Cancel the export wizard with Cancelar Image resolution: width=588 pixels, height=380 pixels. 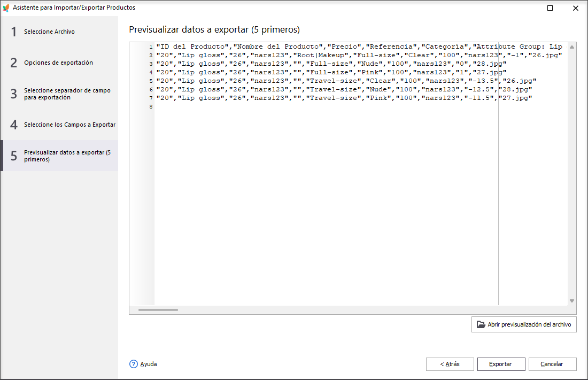pos(552,364)
